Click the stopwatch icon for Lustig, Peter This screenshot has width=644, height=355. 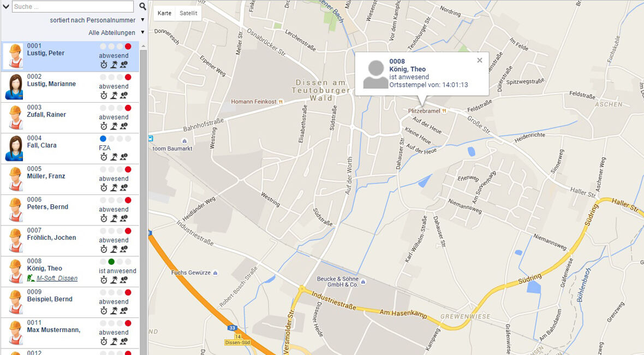104,64
